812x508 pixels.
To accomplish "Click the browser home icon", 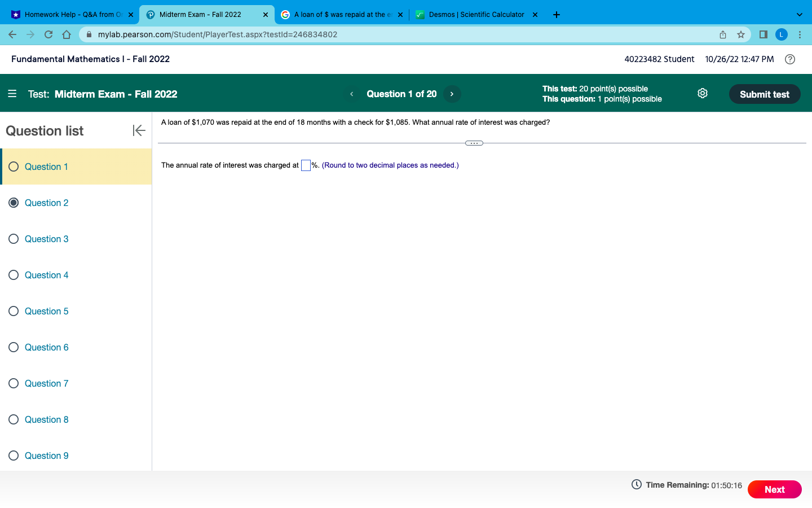I will coord(67,34).
